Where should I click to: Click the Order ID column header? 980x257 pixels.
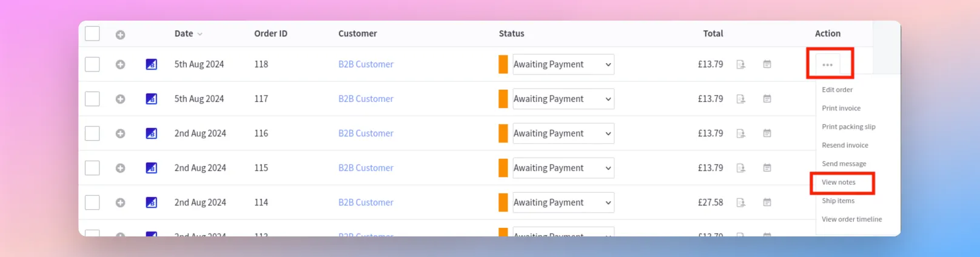[x=270, y=33]
